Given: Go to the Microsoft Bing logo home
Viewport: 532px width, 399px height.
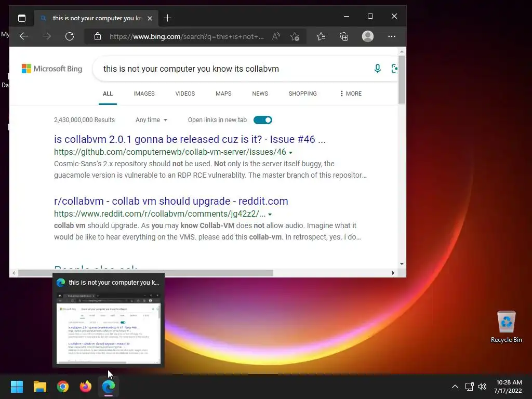Looking at the screenshot, I should tap(52, 69).
